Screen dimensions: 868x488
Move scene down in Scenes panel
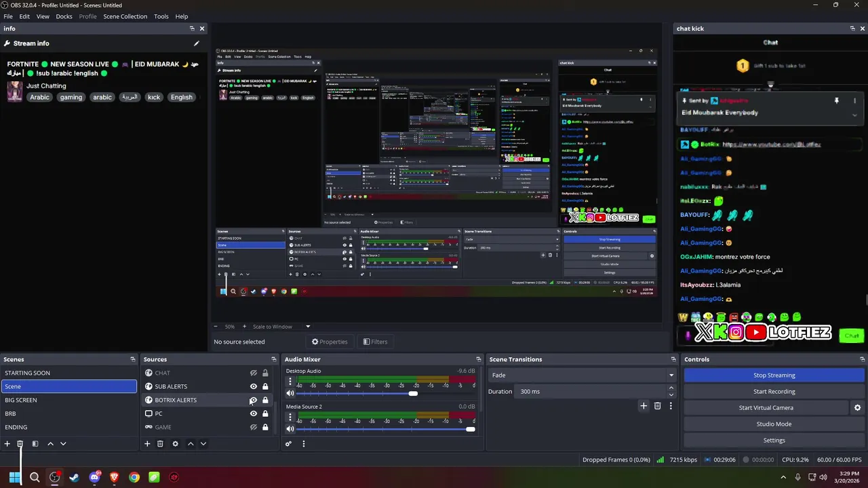(63, 444)
